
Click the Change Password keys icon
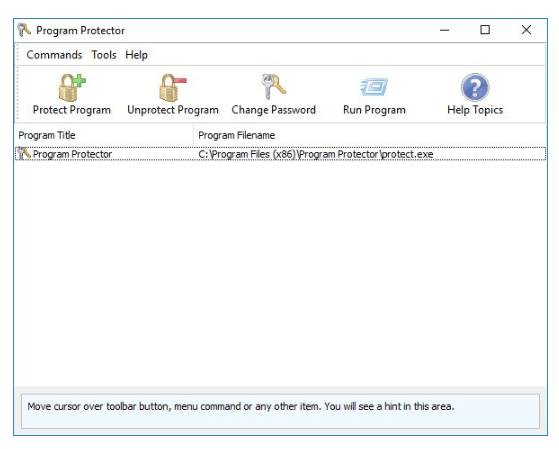[273, 86]
